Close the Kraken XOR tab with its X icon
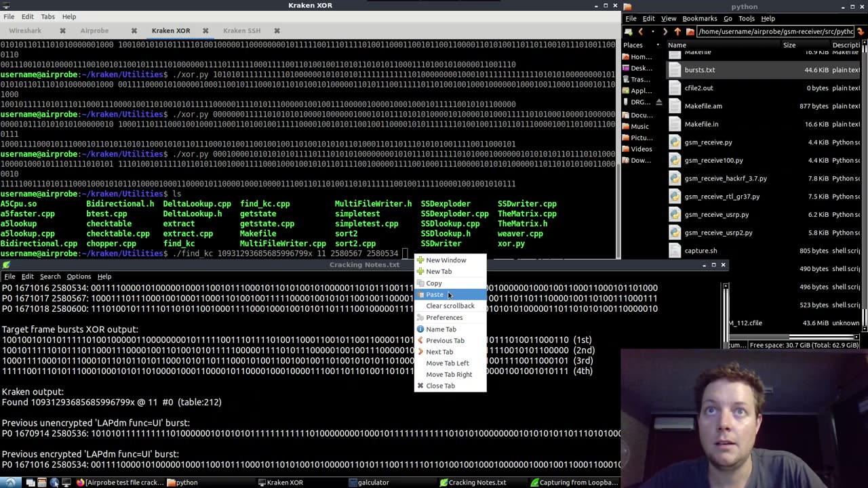 pos(205,30)
